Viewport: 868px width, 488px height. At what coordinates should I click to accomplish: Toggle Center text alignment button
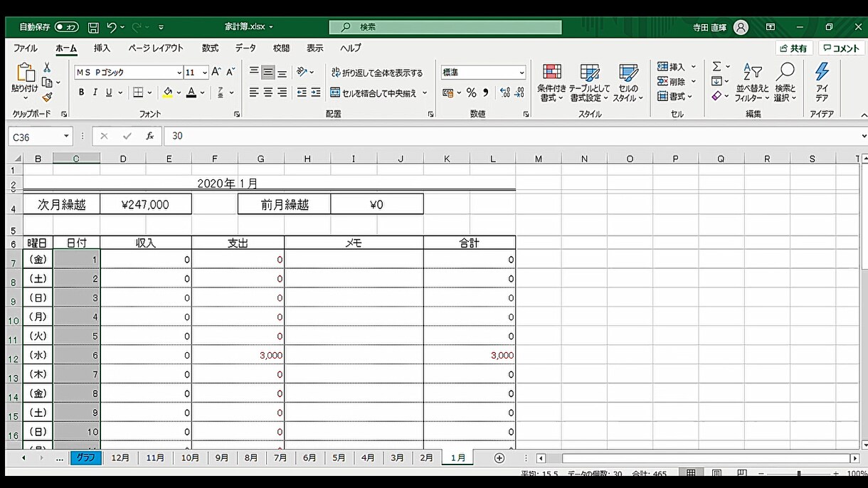[x=268, y=92]
